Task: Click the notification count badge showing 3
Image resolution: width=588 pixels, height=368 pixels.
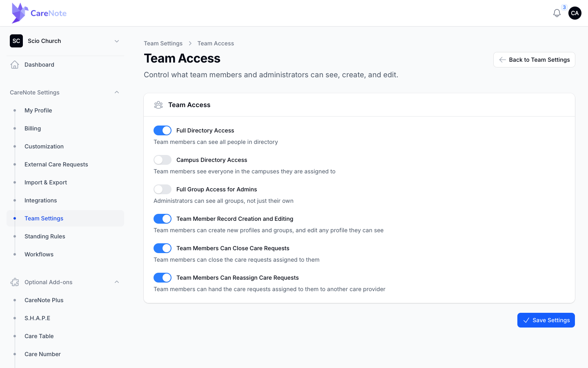Action: [564, 7]
